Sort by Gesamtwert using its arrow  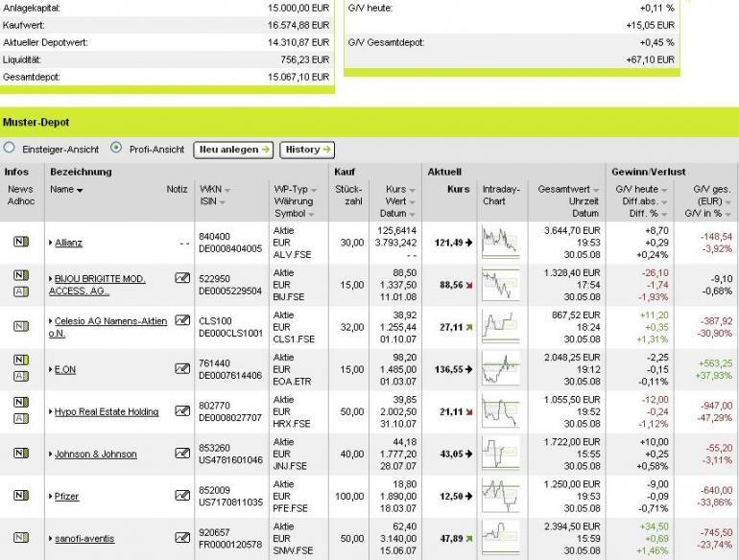click(x=596, y=190)
